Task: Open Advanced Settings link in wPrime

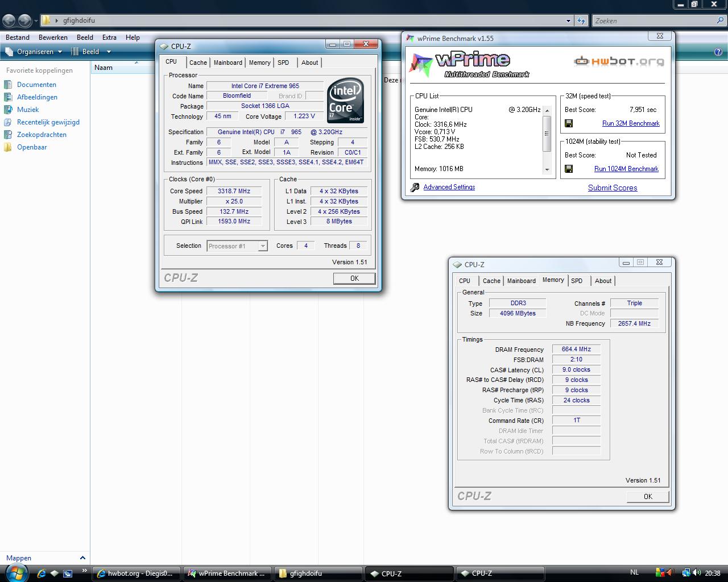Action: (x=449, y=187)
